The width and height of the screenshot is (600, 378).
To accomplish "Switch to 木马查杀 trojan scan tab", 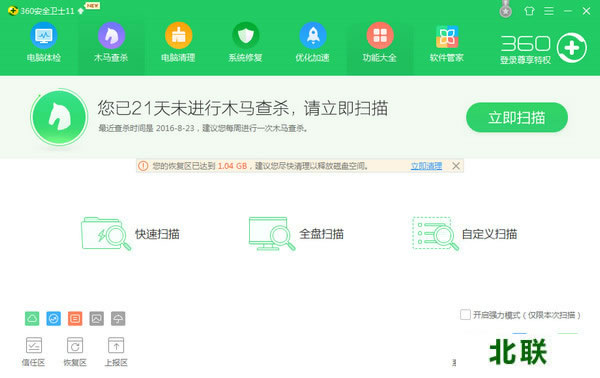I will (x=111, y=43).
